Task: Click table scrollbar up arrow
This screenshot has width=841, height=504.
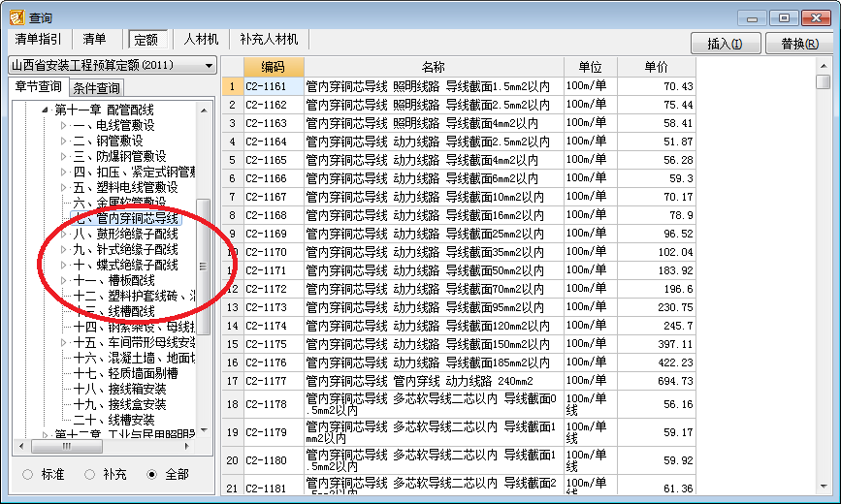Action: [x=824, y=66]
